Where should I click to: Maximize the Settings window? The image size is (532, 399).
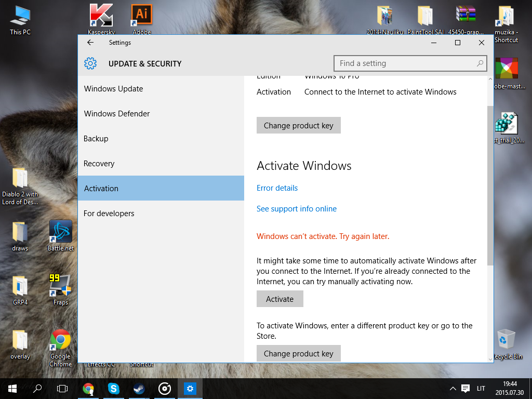click(x=457, y=43)
